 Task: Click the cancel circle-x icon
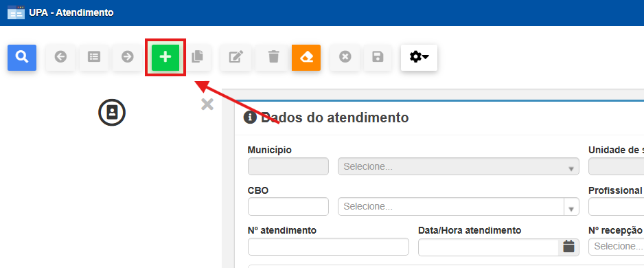[x=345, y=57]
